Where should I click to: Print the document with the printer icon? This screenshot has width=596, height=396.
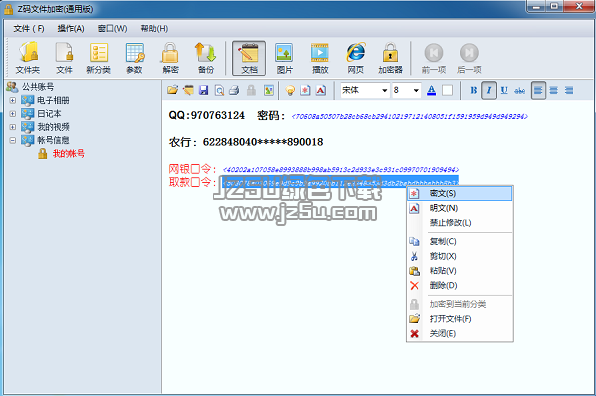coord(235,90)
